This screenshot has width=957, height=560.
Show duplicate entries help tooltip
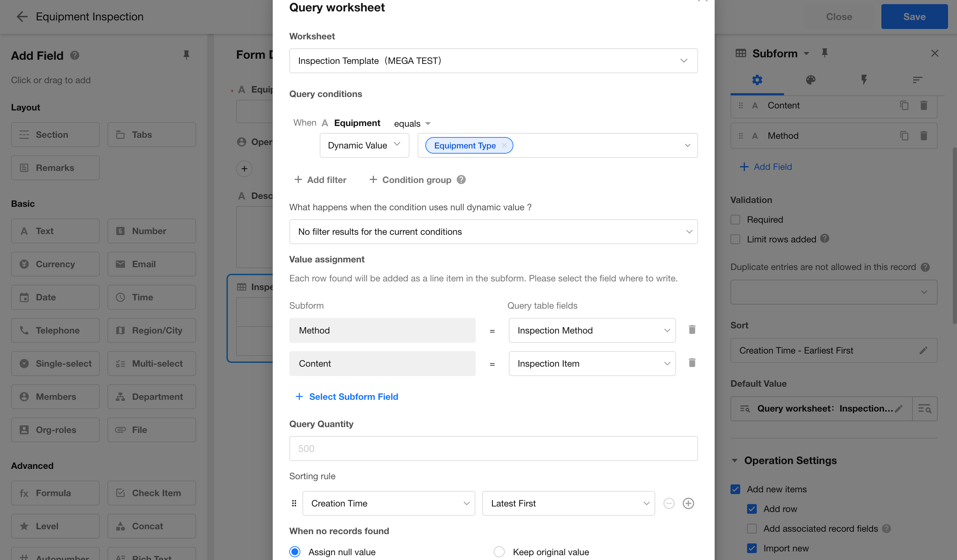925,267
